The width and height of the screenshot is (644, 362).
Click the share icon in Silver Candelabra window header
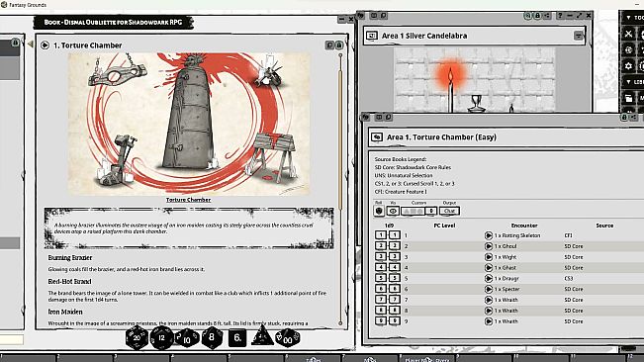pos(547,16)
